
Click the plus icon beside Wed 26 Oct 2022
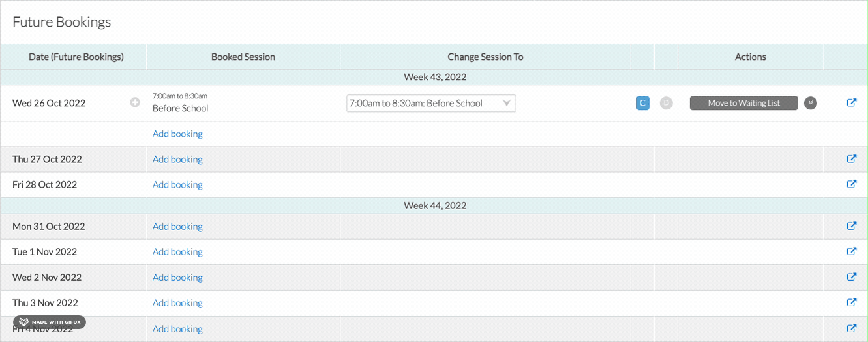pyautogui.click(x=135, y=103)
